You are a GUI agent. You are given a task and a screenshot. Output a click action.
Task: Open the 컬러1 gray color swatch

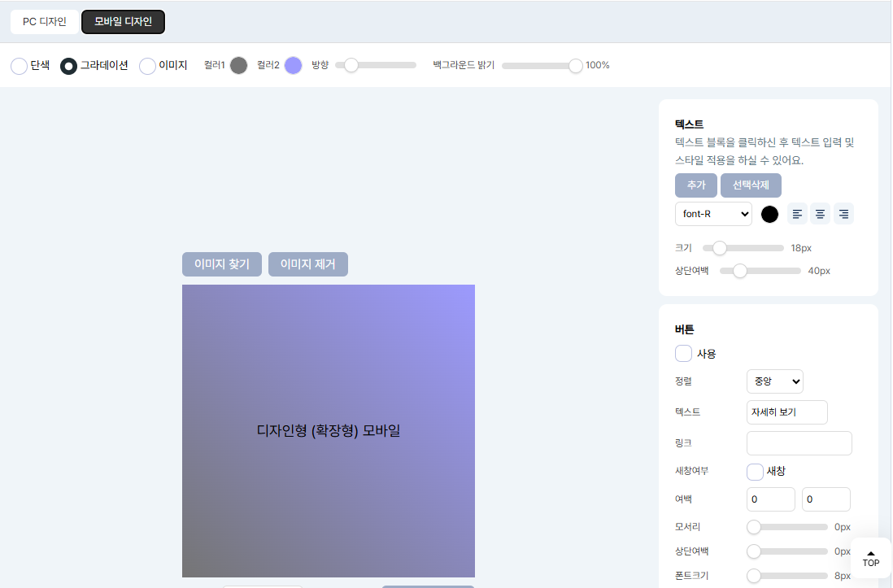[x=238, y=66]
